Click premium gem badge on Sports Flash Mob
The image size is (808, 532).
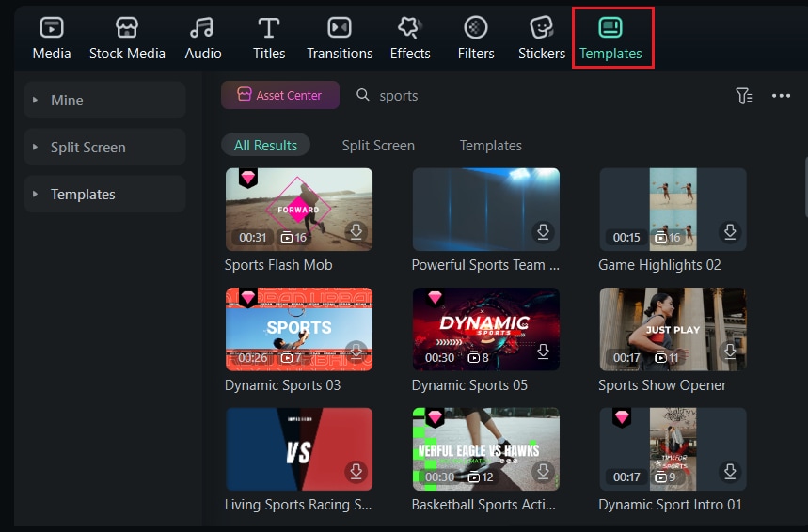click(x=248, y=179)
